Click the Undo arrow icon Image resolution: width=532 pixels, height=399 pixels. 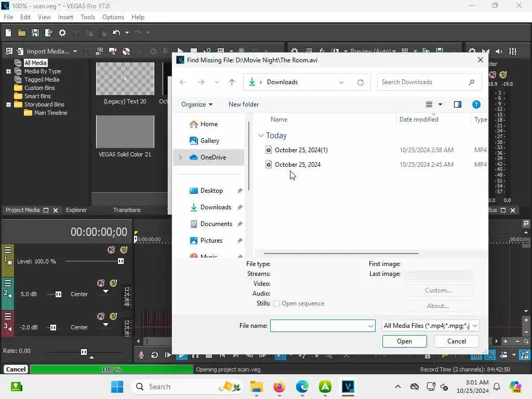(x=116, y=33)
